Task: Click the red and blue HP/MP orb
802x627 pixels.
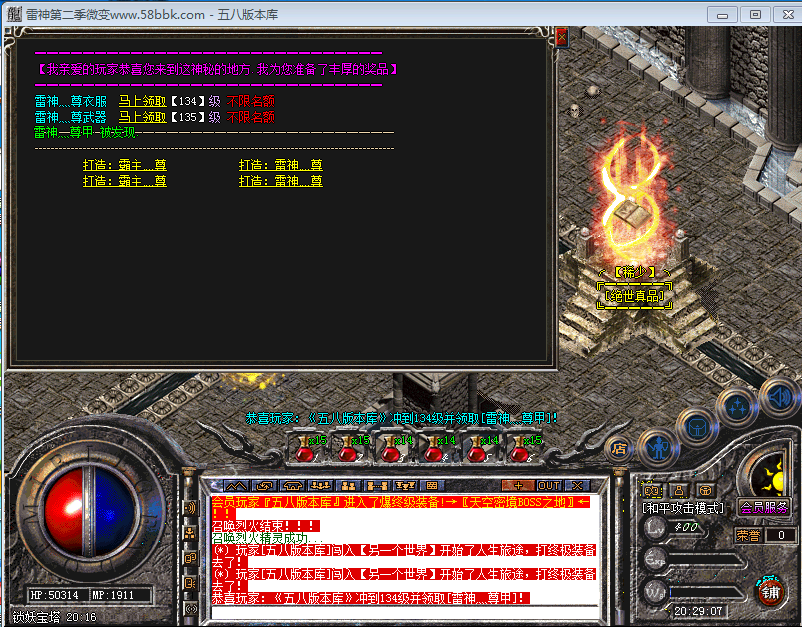Action: coord(90,510)
